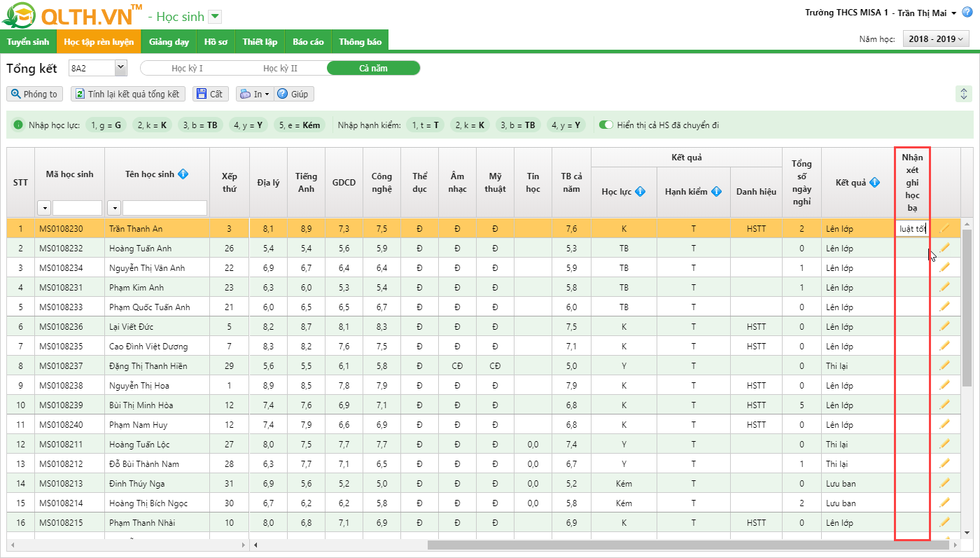980x558 pixels.
Task: Save with the Cất button
Action: (210, 94)
